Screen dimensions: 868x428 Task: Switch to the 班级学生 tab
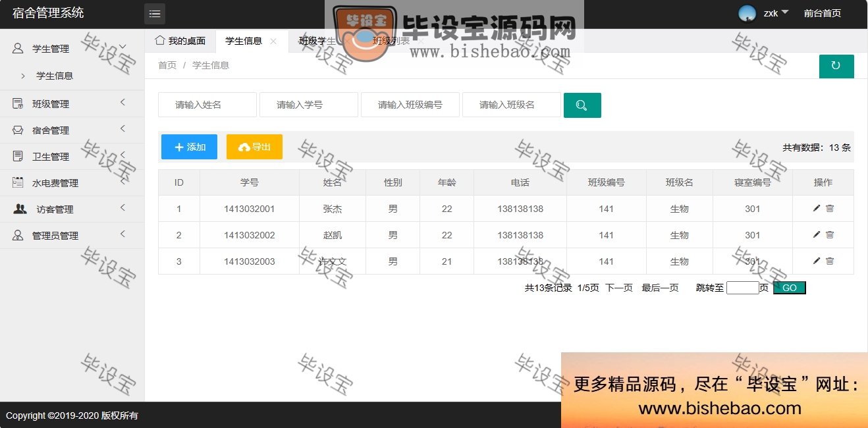coord(317,41)
